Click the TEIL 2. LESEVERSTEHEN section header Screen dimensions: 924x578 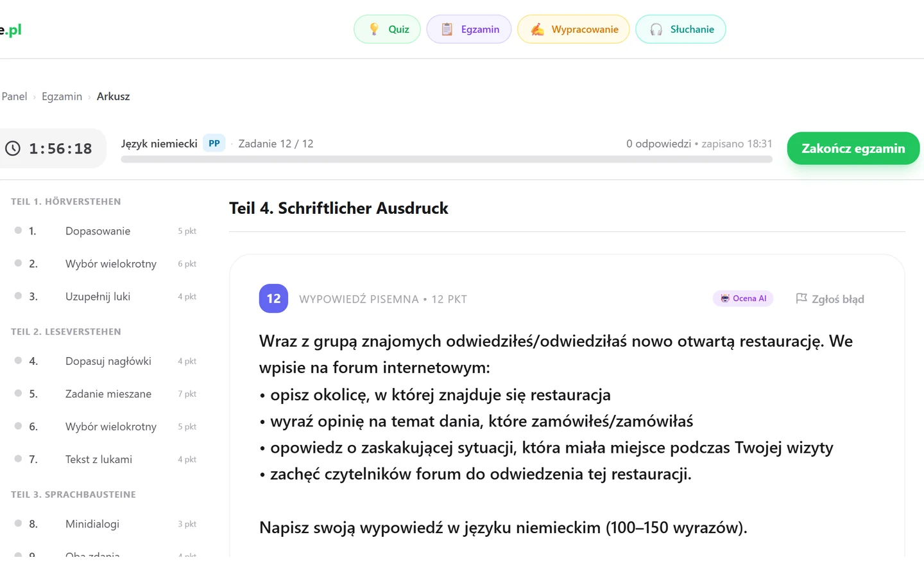pos(66,332)
